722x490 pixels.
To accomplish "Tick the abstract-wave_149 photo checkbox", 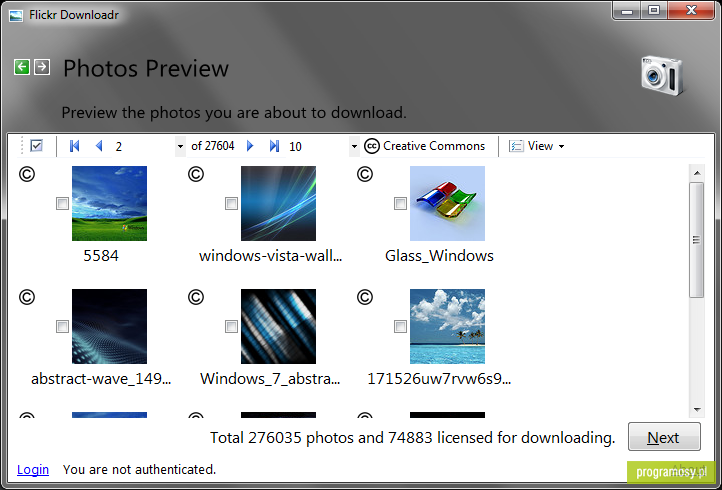I will click(x=62, y=327).
